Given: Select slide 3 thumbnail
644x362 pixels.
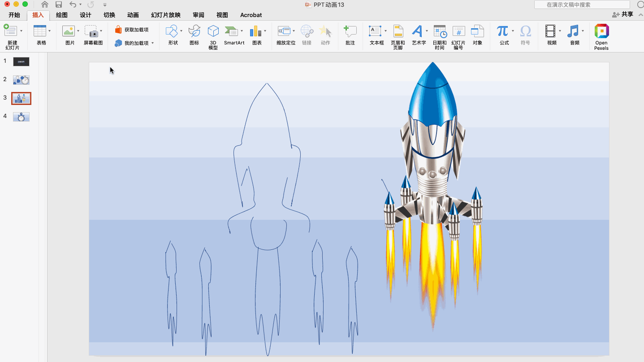Looking at the screenshot, I should 21,98.
